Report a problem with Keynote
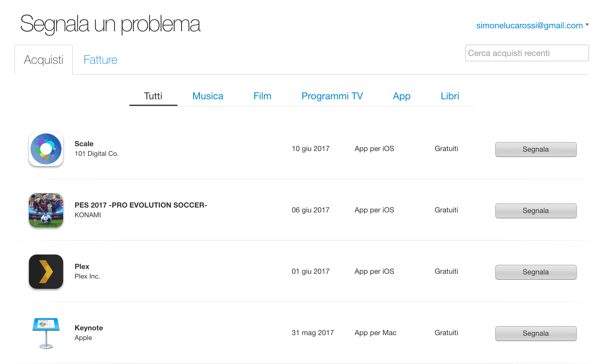The height and width of the screenshot is (364, 598). coord(536,333)
